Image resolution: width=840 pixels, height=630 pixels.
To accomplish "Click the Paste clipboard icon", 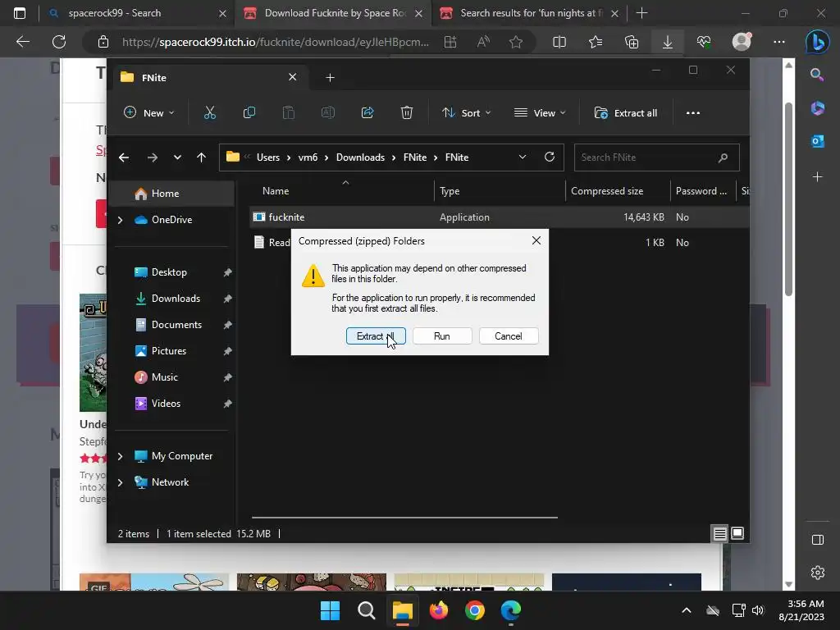I will 289,113.
